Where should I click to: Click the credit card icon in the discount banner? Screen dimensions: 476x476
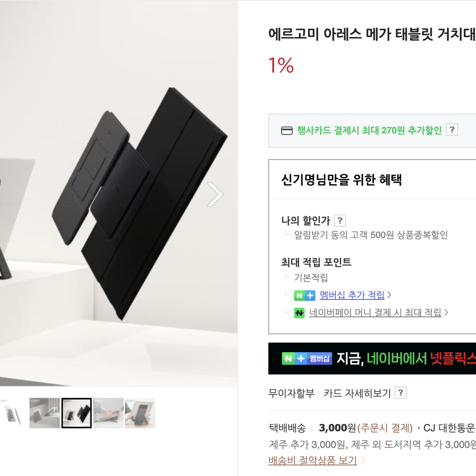(x=287, y=131)
